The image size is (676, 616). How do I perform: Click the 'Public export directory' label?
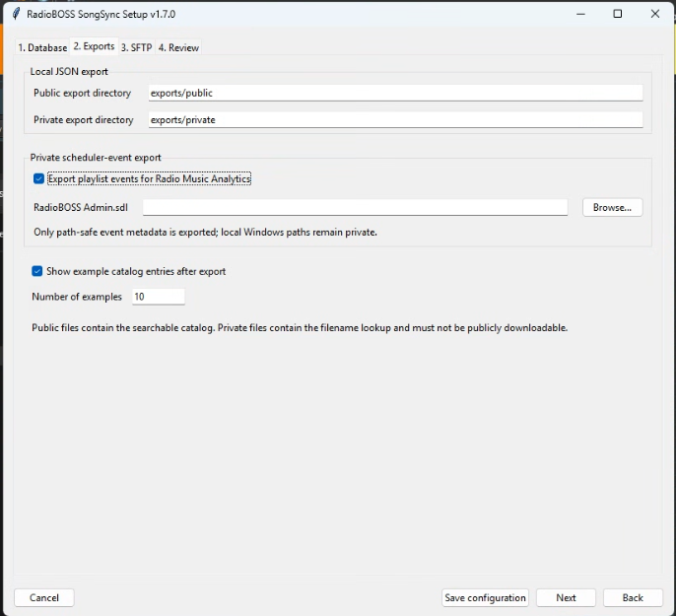click(83, 93)
